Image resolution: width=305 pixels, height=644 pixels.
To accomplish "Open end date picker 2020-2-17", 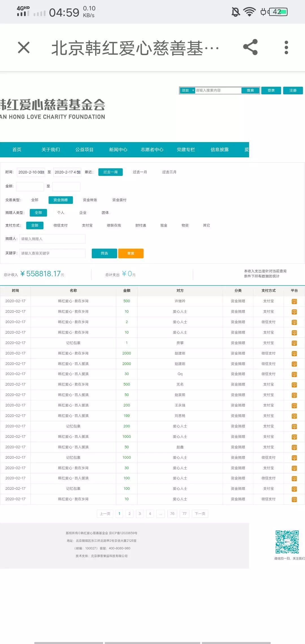I will click(67, 172).
